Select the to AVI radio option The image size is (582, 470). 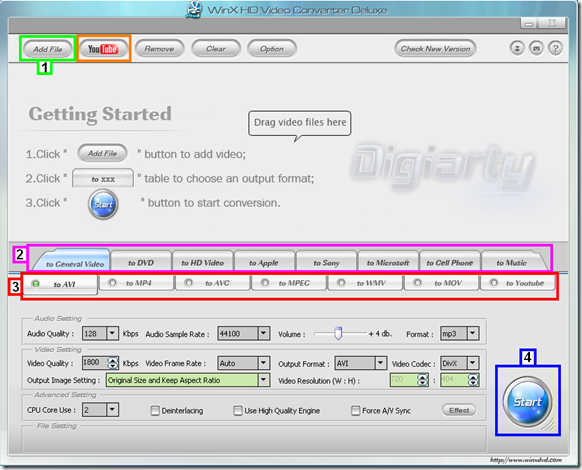(x=61, y=284)
